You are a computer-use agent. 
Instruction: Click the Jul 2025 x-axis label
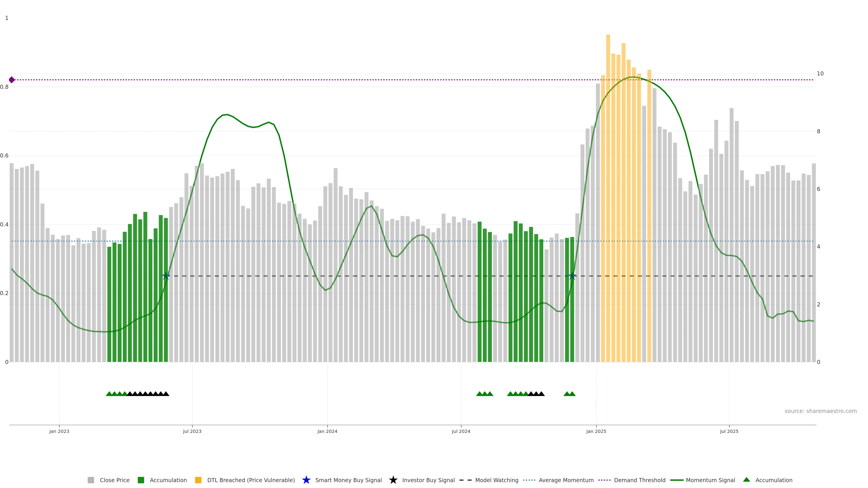(729, 431)
